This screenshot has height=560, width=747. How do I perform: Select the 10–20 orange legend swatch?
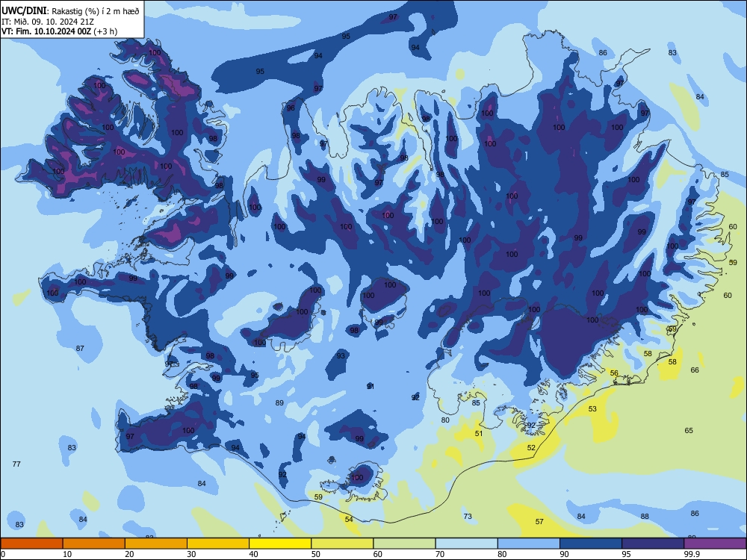click(x=94, y=544)
